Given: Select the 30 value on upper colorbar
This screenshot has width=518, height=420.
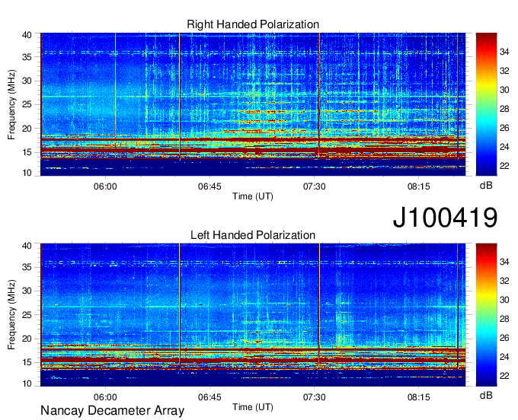Looking at the screenshot, I should pos(504,90).
